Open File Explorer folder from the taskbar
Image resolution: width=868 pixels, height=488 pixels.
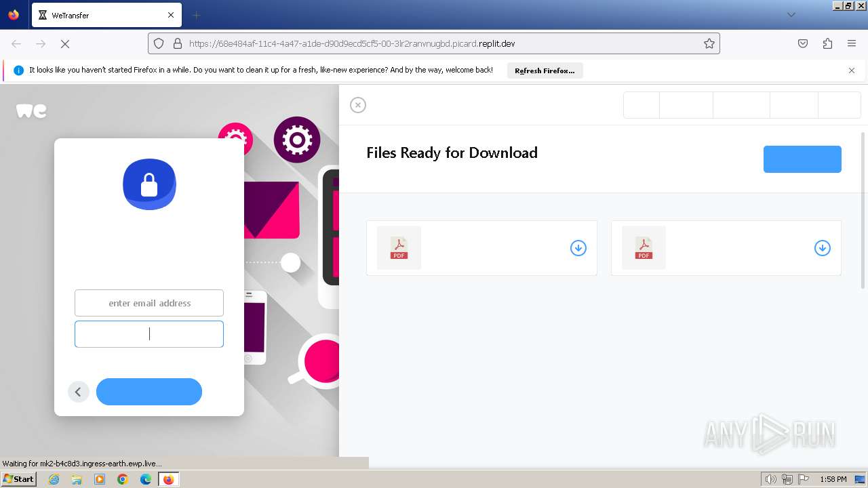point(77,479)
